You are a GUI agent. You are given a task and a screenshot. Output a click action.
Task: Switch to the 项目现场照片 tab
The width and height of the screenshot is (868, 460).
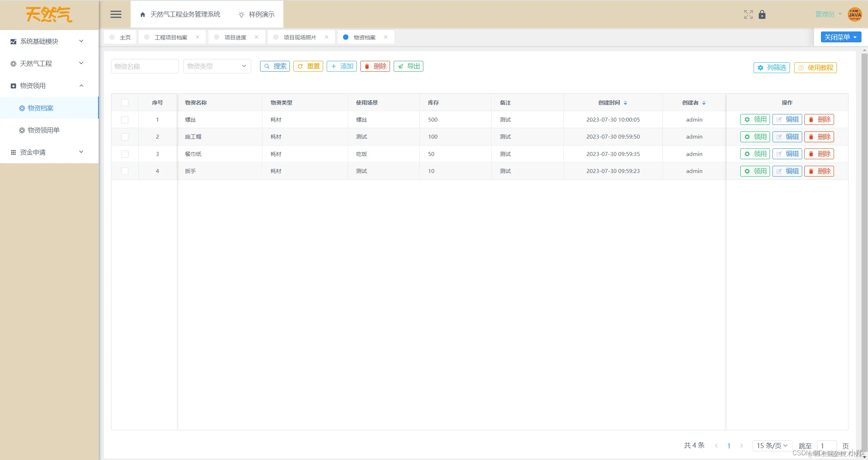(x=300, y=37)
